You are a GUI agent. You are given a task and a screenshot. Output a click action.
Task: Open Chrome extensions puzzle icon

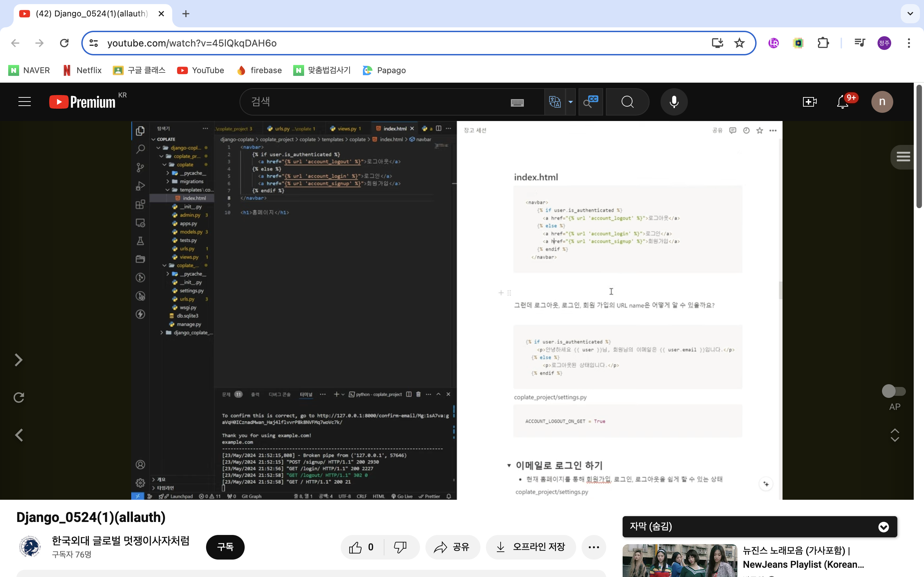[x=823, y=43]
